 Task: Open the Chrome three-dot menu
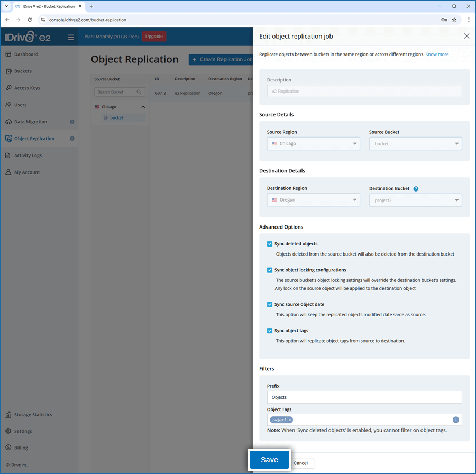(x=469, y=20)
